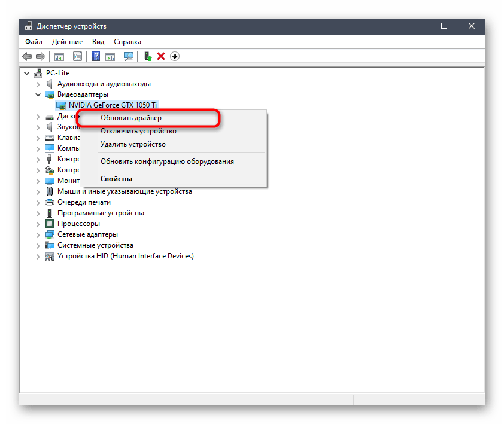Click the red X Uninstall device icon
504x424 pixels.
[x=161, y=56]
